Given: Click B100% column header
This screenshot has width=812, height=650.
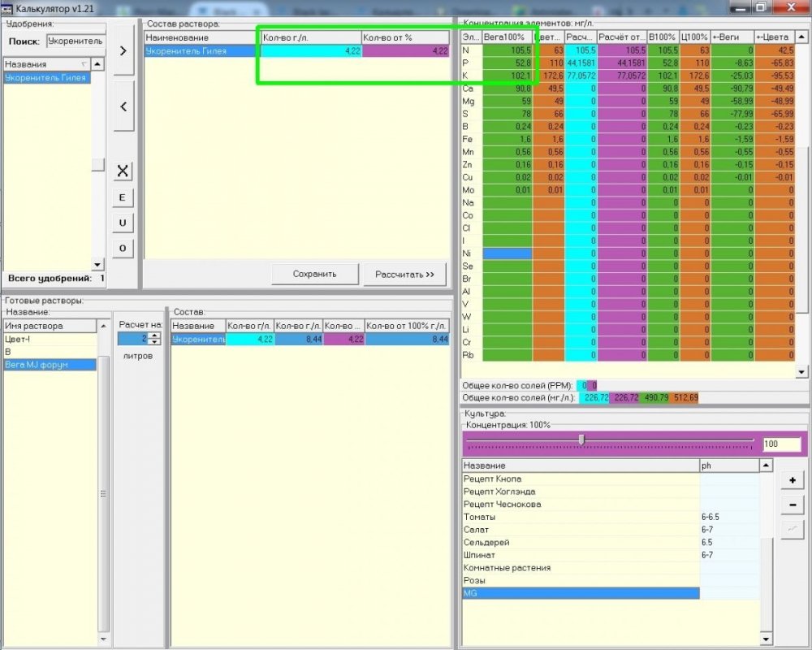Looking at the screenshot, I should (663, 37).
